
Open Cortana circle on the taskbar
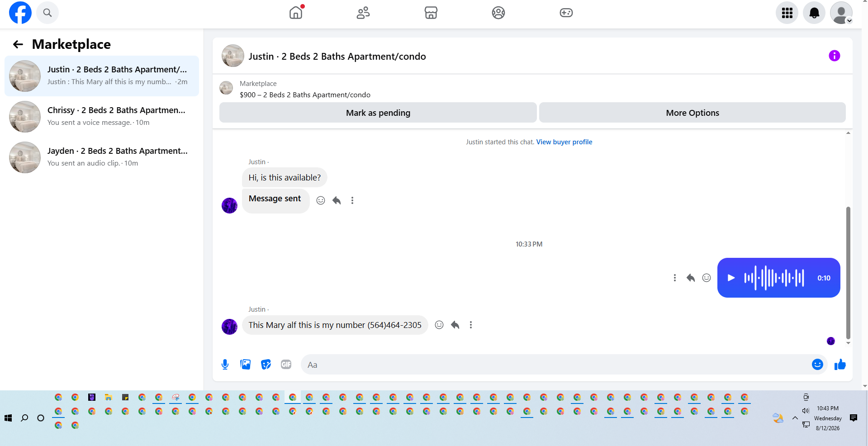tap(41, 418)
